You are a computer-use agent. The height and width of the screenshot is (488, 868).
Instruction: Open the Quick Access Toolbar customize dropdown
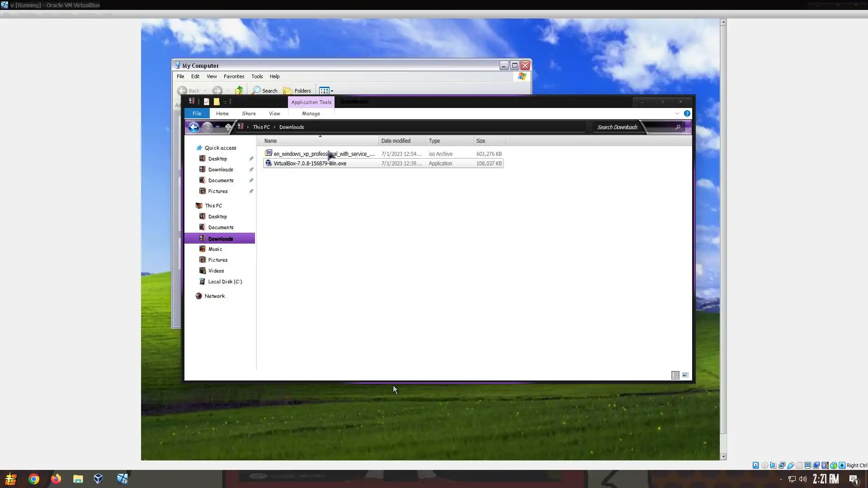(225, 102)
